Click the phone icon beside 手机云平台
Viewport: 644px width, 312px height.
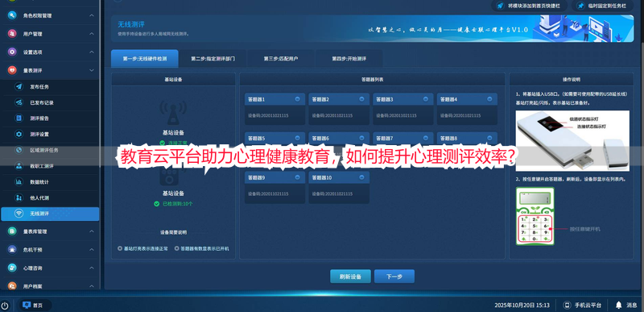568,305
